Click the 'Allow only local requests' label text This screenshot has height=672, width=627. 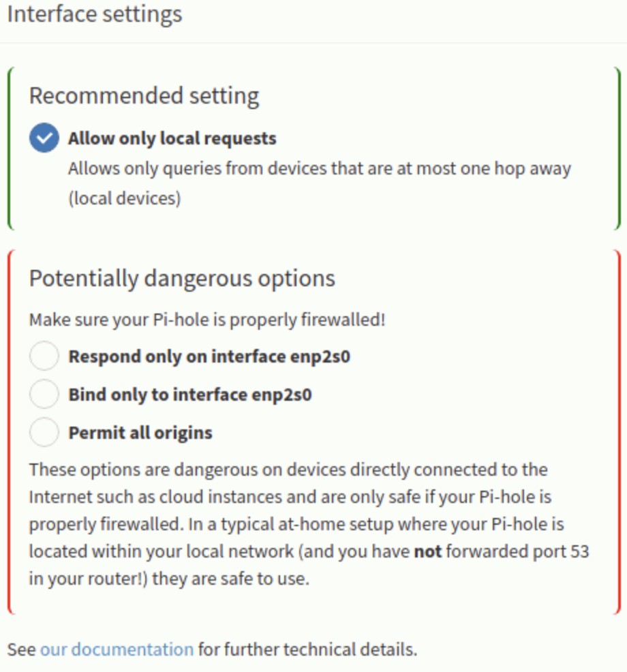(x=172, y=138)
